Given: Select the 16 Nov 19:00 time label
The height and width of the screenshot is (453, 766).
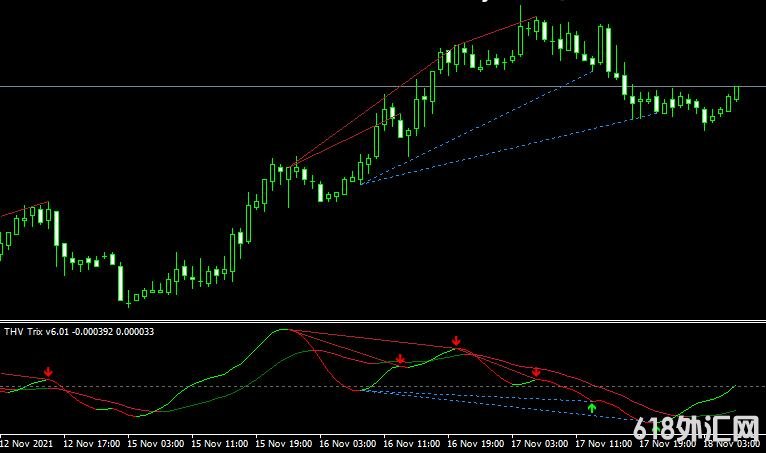Looking at the screenshot, I should coord(476,442).
